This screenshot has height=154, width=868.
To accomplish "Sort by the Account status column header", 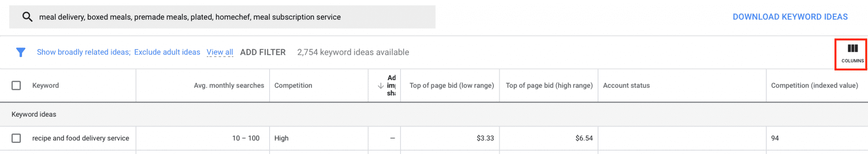I will [x=626, y=85].
